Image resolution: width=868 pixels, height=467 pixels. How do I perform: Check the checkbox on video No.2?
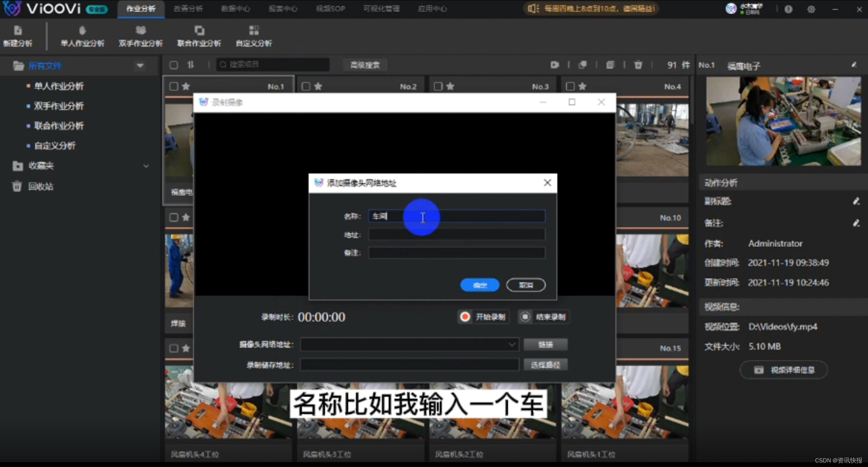click(x=306, y=86)
